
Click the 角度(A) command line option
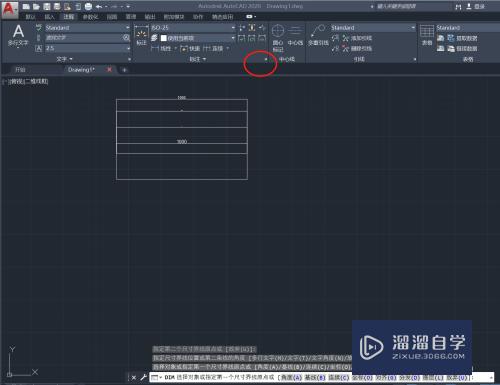coord(291,378)
